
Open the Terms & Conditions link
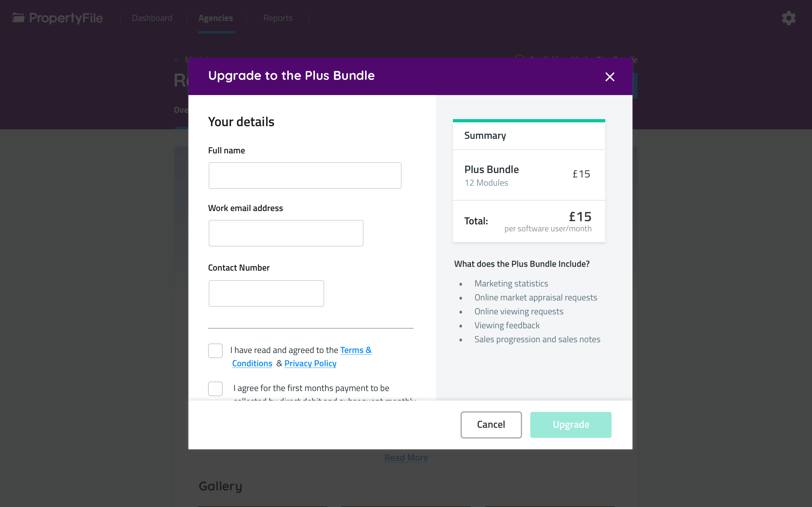[356, 350]
